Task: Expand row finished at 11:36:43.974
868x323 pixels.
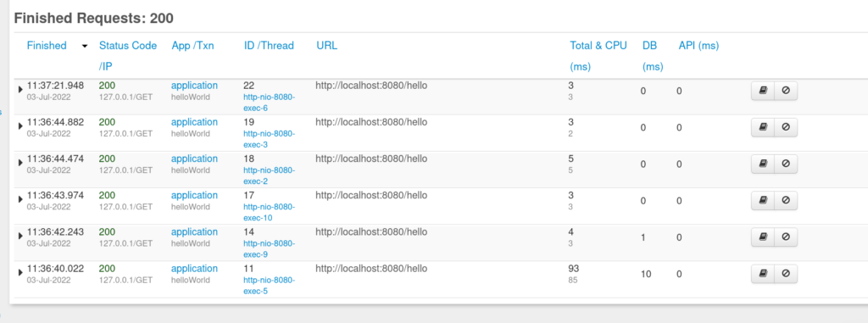Action: [20, 199]
